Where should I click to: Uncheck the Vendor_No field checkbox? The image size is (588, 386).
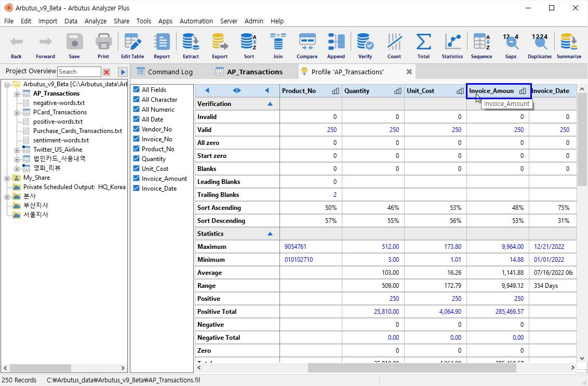(x=137, y=129)
